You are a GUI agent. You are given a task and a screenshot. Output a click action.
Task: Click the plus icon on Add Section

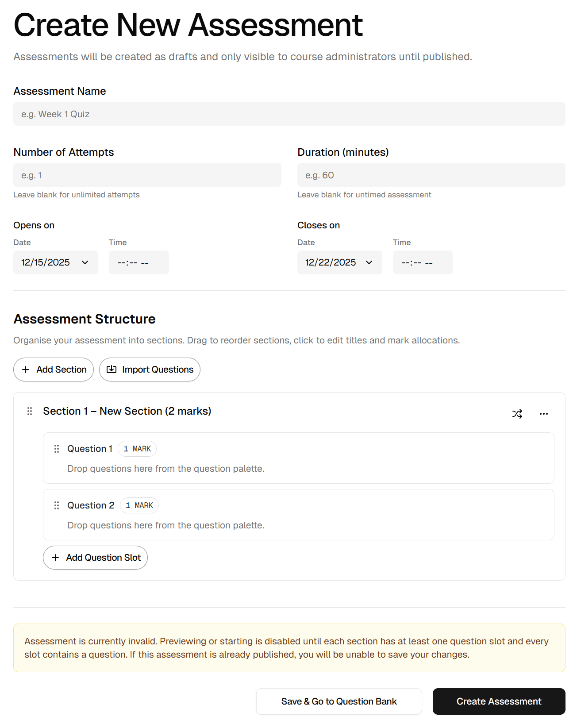click(26, 369)
